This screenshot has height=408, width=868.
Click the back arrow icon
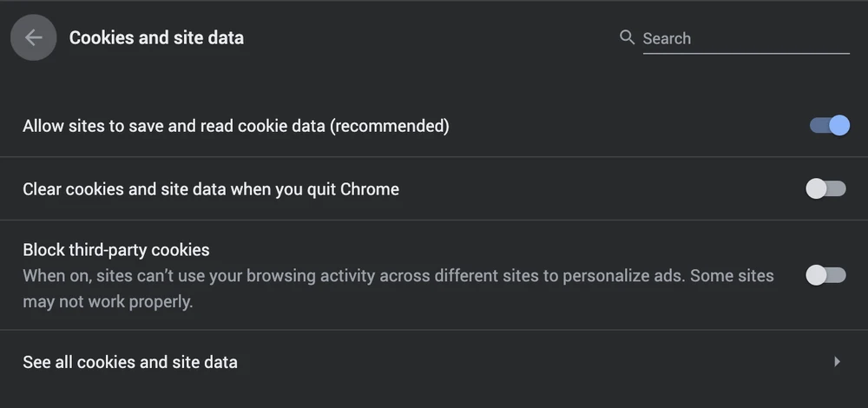pyautogui.click(x=34, y=38)
